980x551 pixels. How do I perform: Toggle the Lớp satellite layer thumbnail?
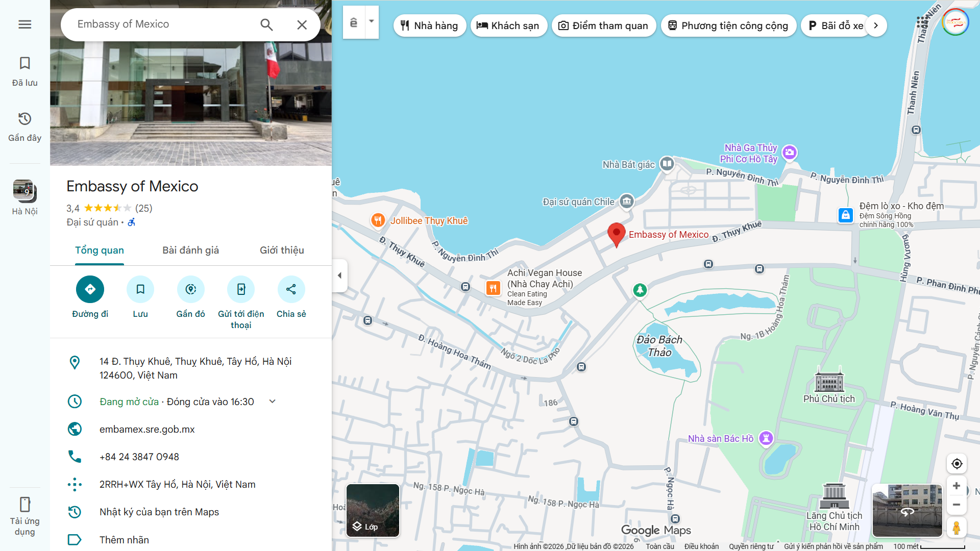pos(373,510)
